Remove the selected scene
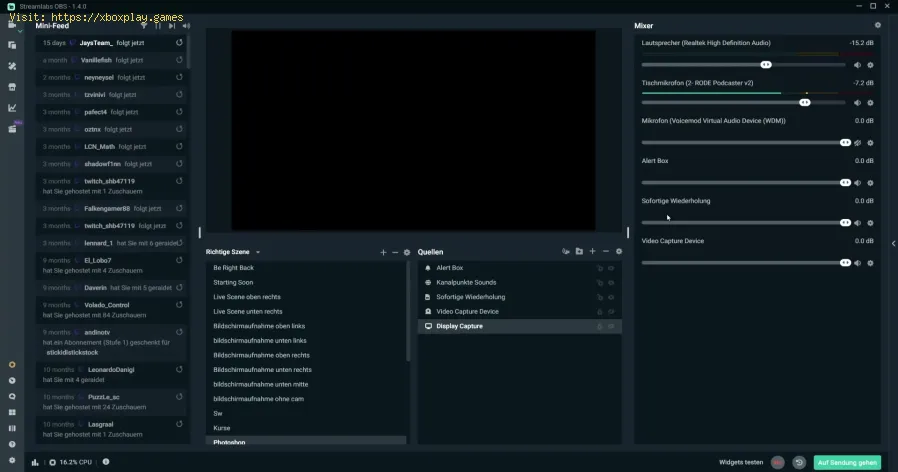Viewport: 898px width, 472px height. (395, 252)
